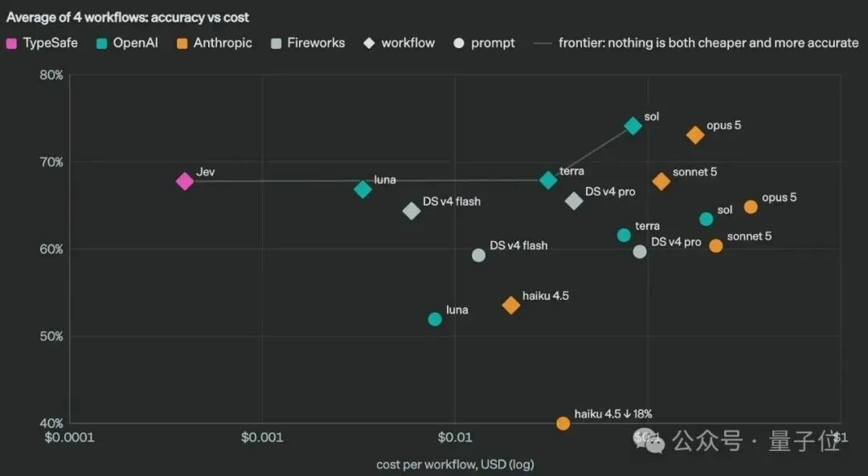Click the teal terra diamond marker
This screenshot has height=476, width=868.
point(548,180)
